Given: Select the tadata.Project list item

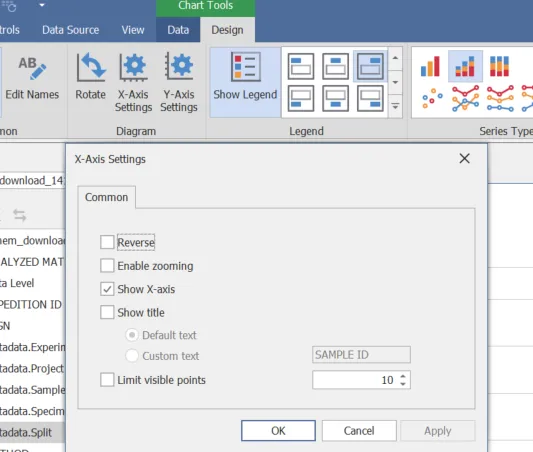Looking at the screenshot, I should pyautogui.click(x=33, y=368).
